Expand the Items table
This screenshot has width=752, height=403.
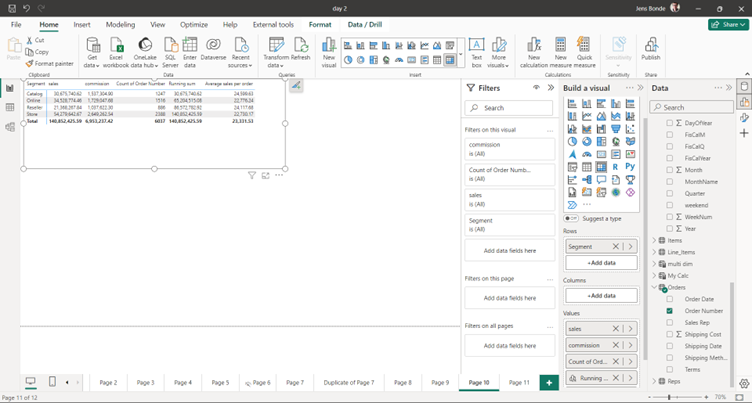(655, 240)
